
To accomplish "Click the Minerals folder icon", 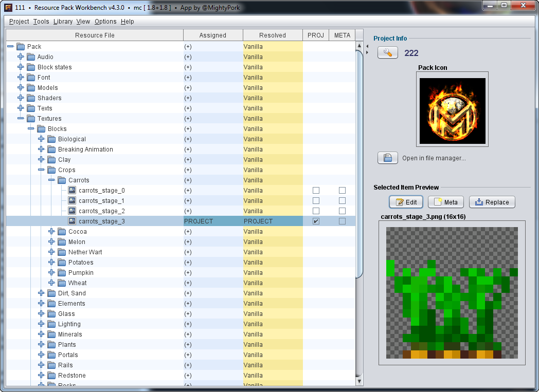I will point(51,334).
